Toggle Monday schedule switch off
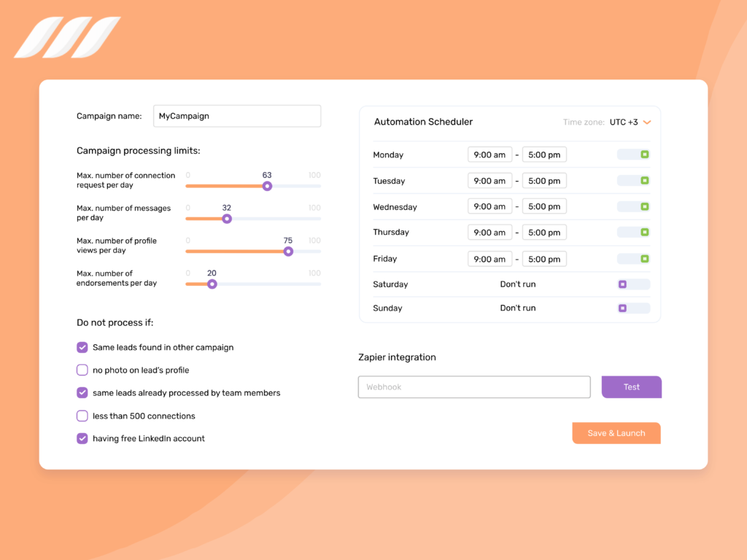747x560 pixels. 633,155
